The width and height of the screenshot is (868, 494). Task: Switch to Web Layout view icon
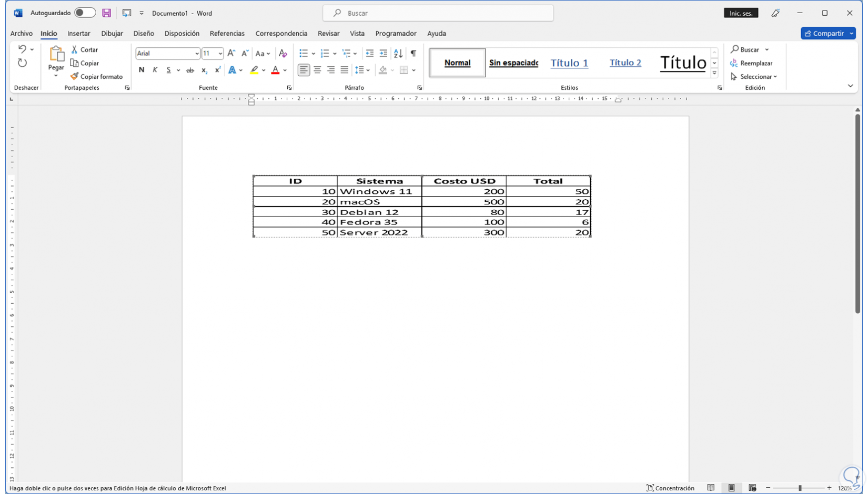(752, 488)
